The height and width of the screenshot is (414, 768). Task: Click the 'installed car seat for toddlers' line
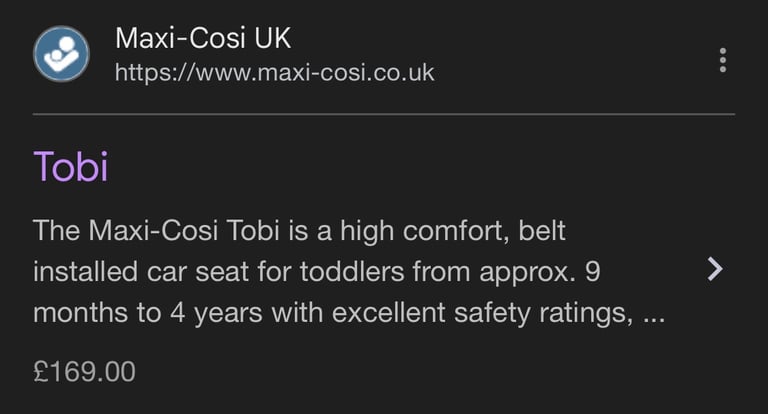click(x=316, y=271)
